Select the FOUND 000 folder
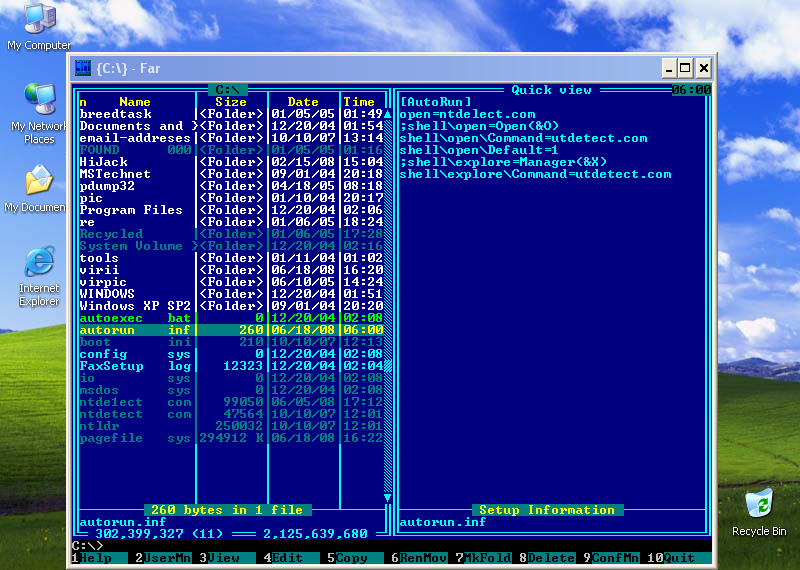800x570 pixels. (231, 150)
